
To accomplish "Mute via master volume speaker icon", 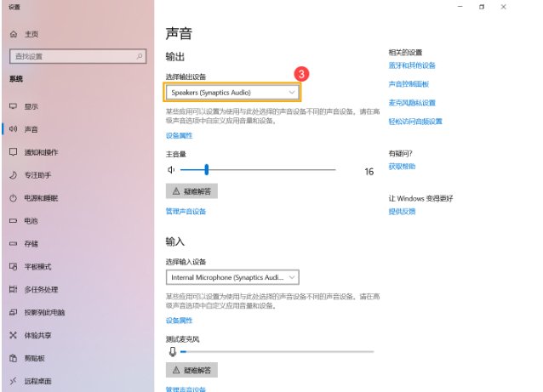I will click(171, 170).
